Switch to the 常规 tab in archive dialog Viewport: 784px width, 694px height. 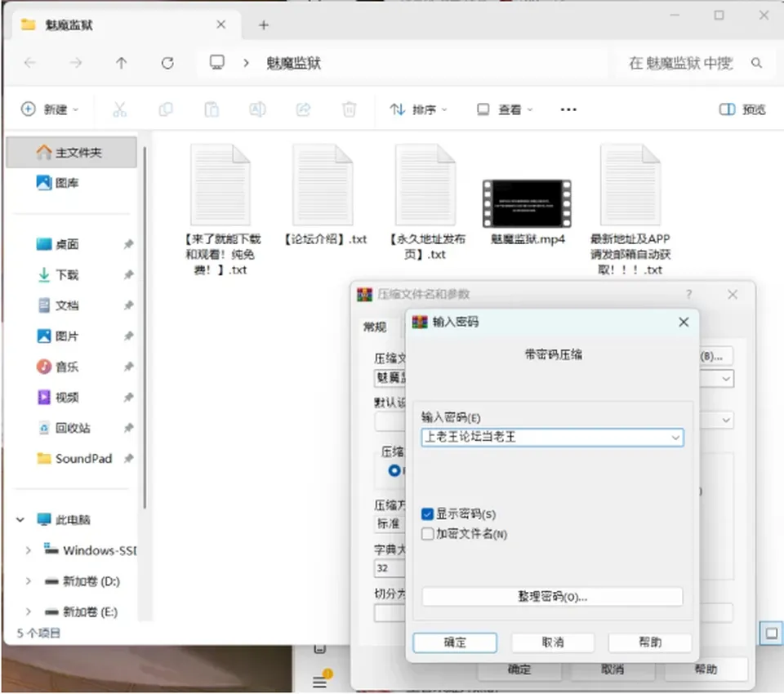click(x=375, y=327)
